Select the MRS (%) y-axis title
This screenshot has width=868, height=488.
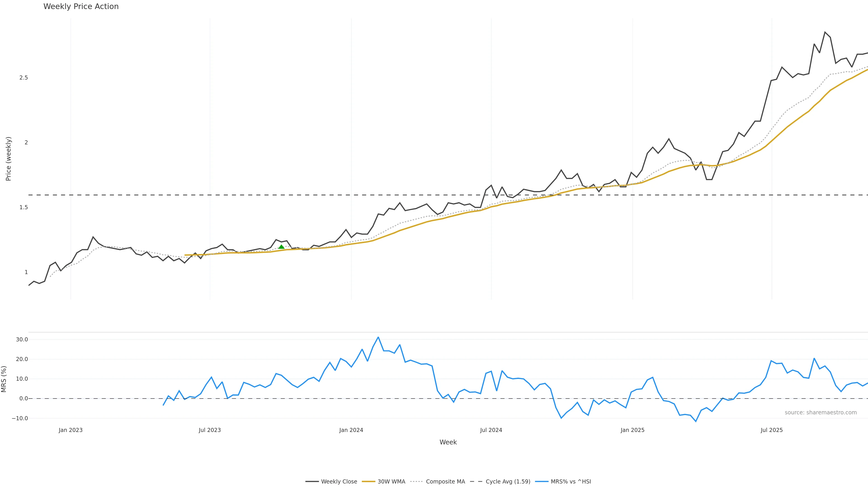pyautogui.click(x=4, y=379)
